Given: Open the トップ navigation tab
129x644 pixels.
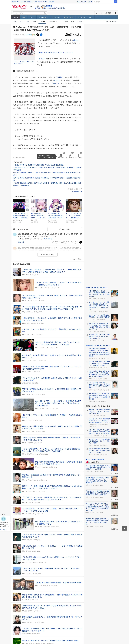Looking at the screenshot, I should 16,17.
